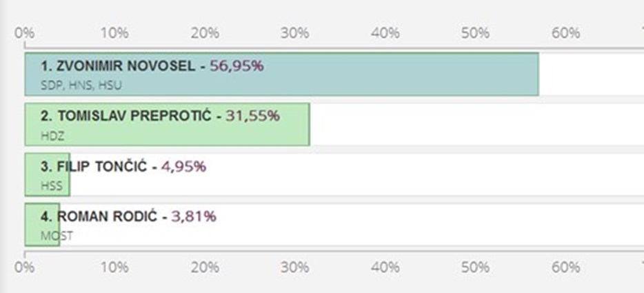Click the bottom axis 60% tick label
This screenshot has height=293, width=644.
coord(565,267)
